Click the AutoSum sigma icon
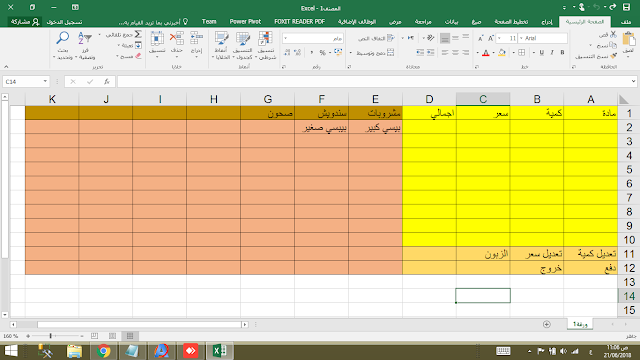 pyautogui.click(x=138, y=35)
